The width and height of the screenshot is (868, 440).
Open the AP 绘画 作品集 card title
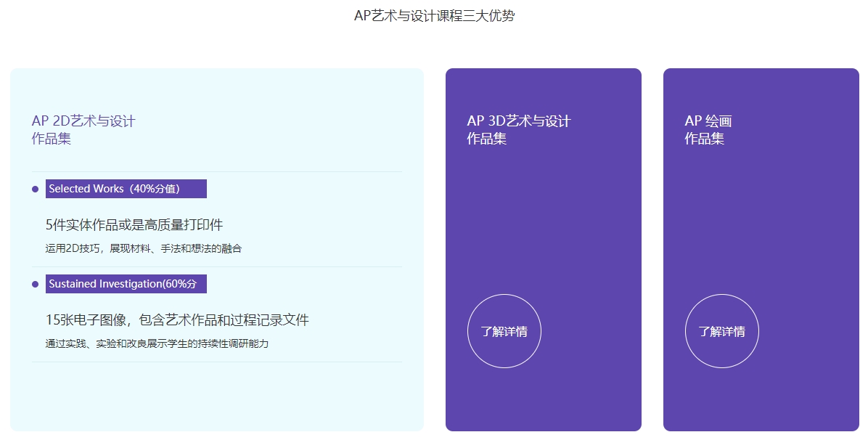(708, 129)
